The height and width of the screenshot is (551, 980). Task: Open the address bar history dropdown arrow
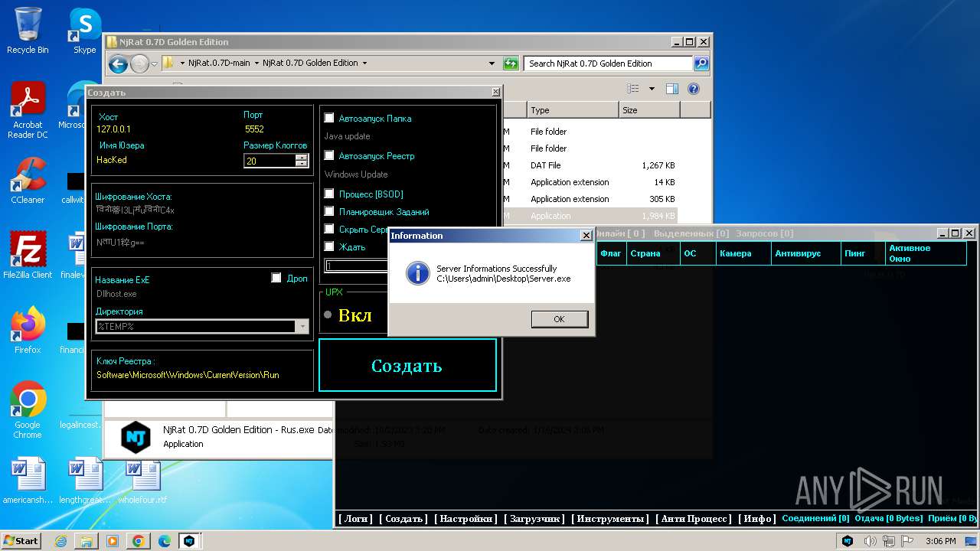point(492,64)
